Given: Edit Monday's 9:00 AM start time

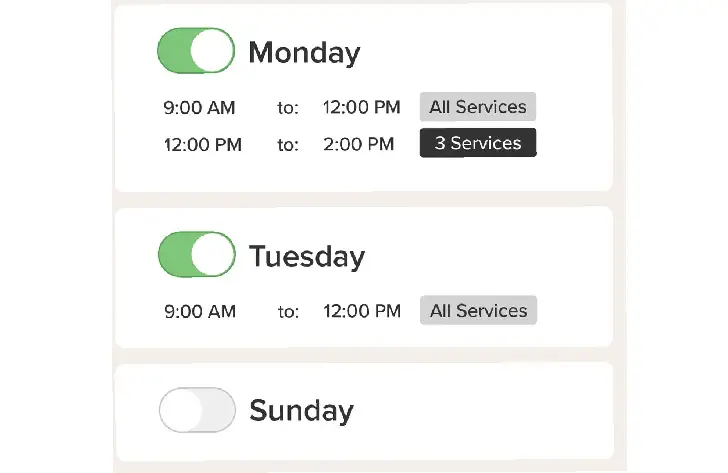Looking at the screenshot, I should 199,108.
